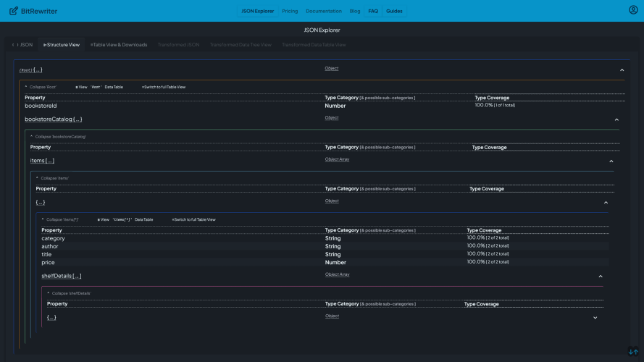Click Number type in the price row
This screenshot has height=362, width=644.
click(x=335, y=263)
